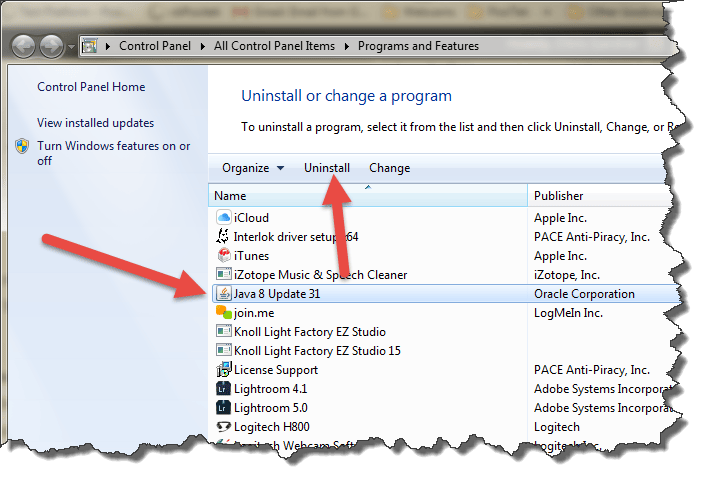Click the Knoll Light Factory EZ Studio icon

click(x=224, y=332)
